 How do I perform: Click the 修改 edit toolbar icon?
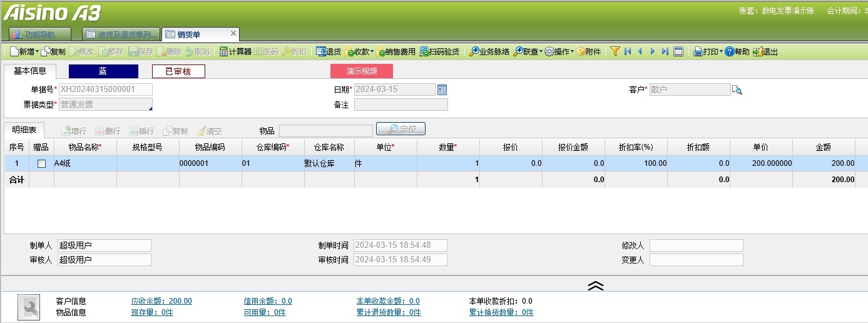[x=74, y=52]
